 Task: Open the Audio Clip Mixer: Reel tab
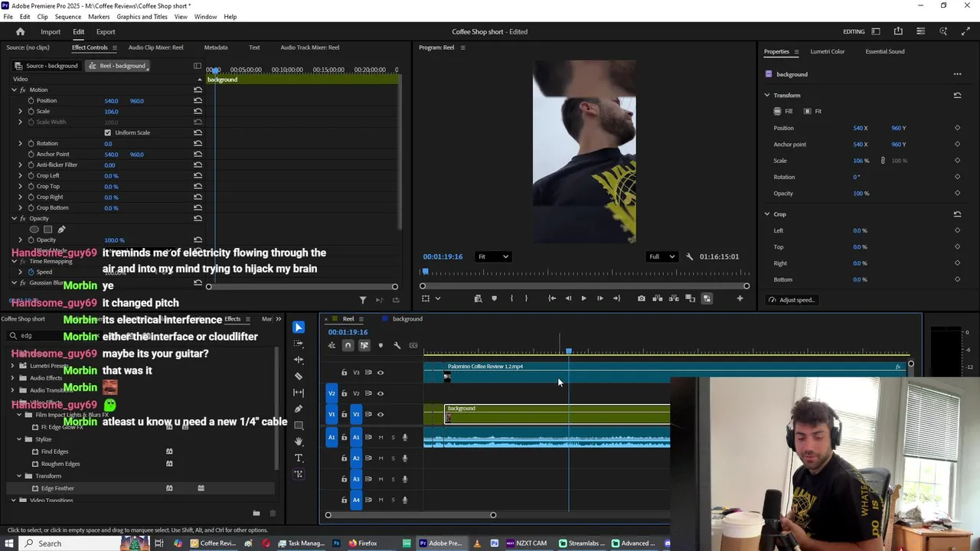(x=155, y=47)
